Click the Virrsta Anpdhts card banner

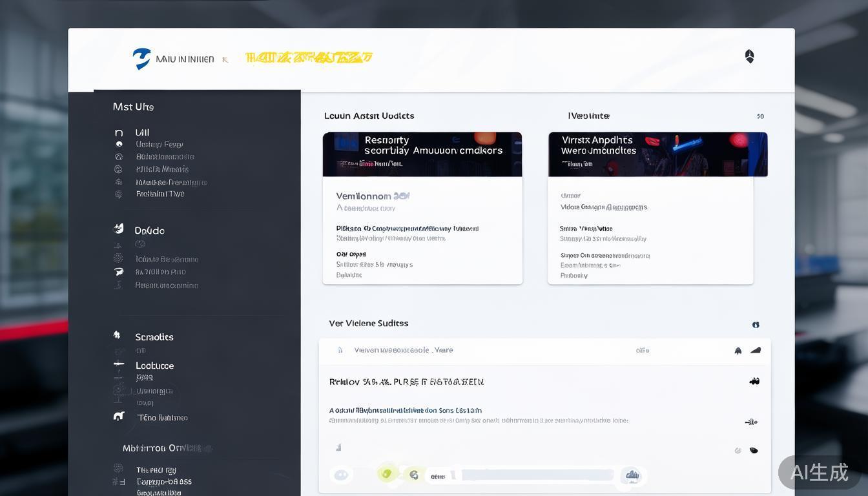[x=657, y=154]
